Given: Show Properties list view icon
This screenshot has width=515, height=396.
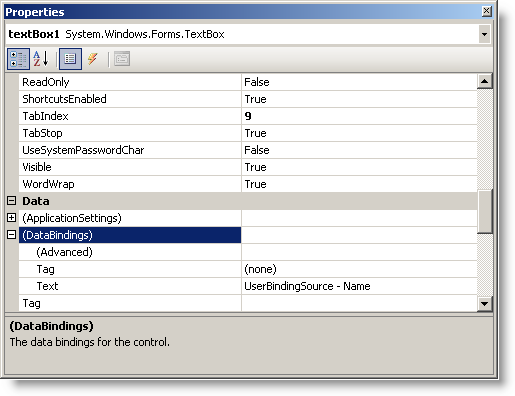Looking at the screenshot, I should [x=70, y=59].
